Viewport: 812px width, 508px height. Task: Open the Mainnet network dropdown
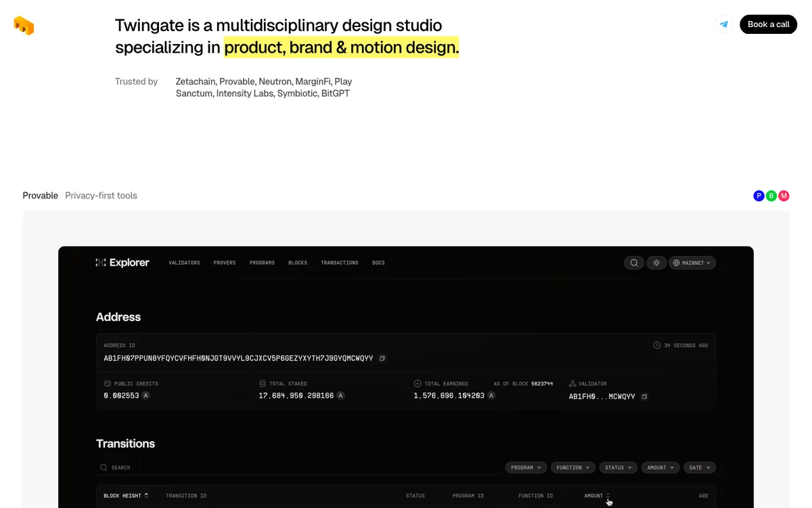point(692,263)
